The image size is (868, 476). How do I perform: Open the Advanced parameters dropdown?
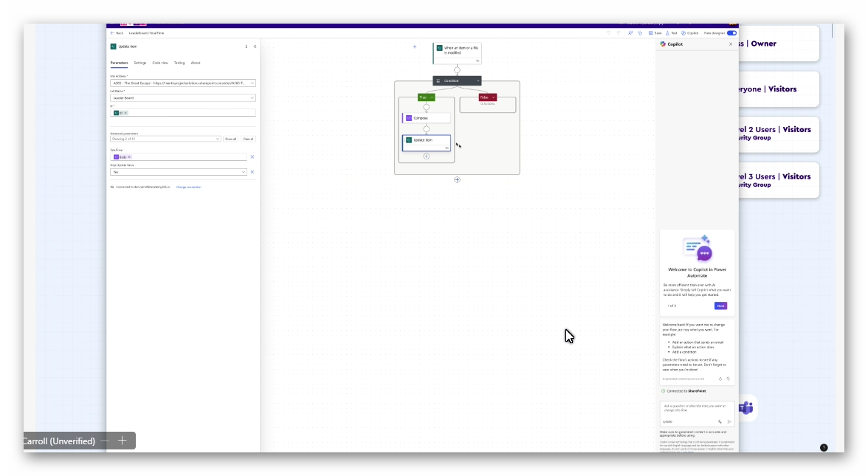[x=165, y=139]
